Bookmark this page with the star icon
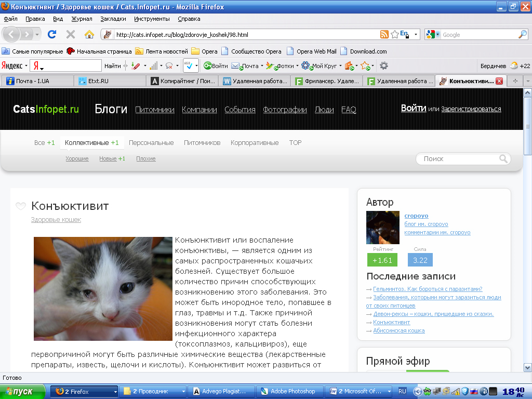 pos(395,34)
